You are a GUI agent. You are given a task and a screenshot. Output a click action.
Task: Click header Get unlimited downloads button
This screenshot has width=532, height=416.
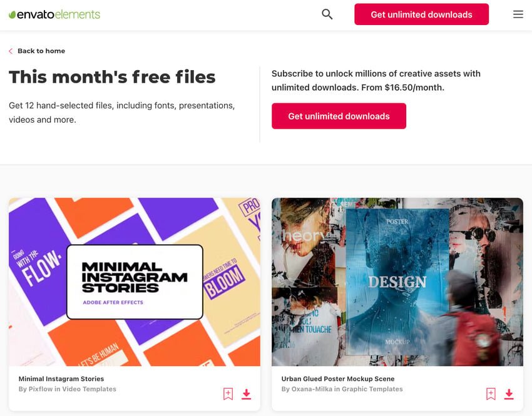coord(421,14)
